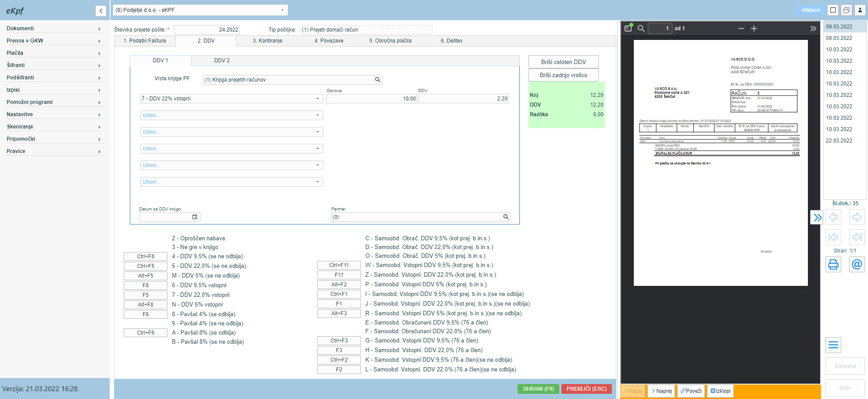The image size is (868, 399).
Task: Click the F3 shortcut button
Action: coord(339,350)
